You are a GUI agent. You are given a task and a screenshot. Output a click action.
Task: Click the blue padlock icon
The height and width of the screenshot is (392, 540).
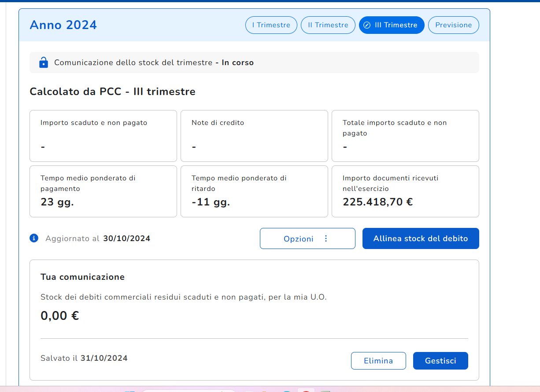pyautogui.click(x=43, y=62)
